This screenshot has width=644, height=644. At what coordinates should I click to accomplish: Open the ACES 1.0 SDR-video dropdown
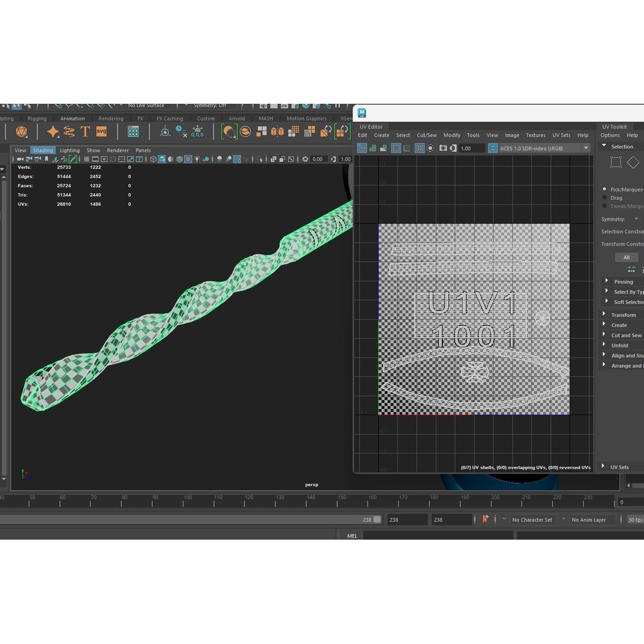tap(540, 148)
